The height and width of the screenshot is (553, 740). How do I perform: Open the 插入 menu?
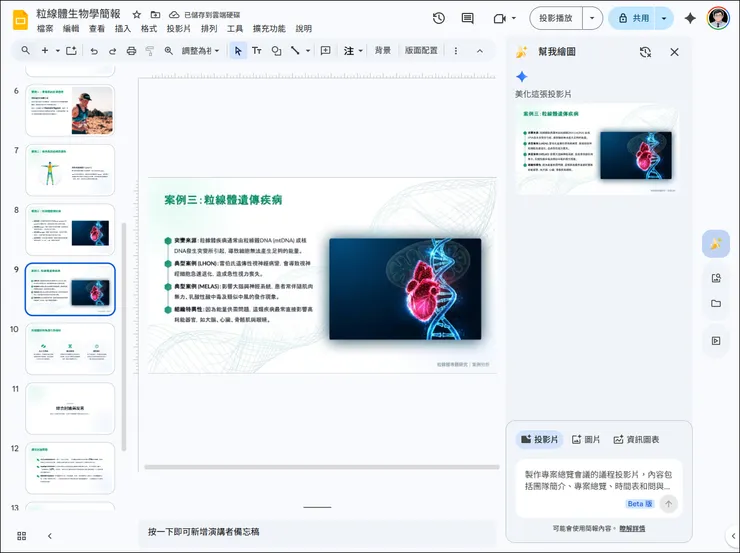(123, 29)
